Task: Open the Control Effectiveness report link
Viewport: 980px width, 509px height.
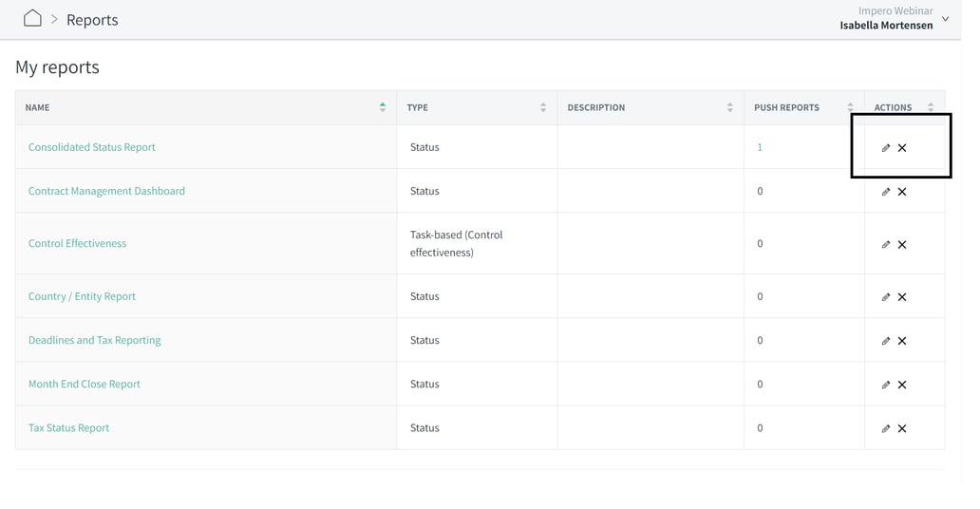Action: (x=77, y=243)
